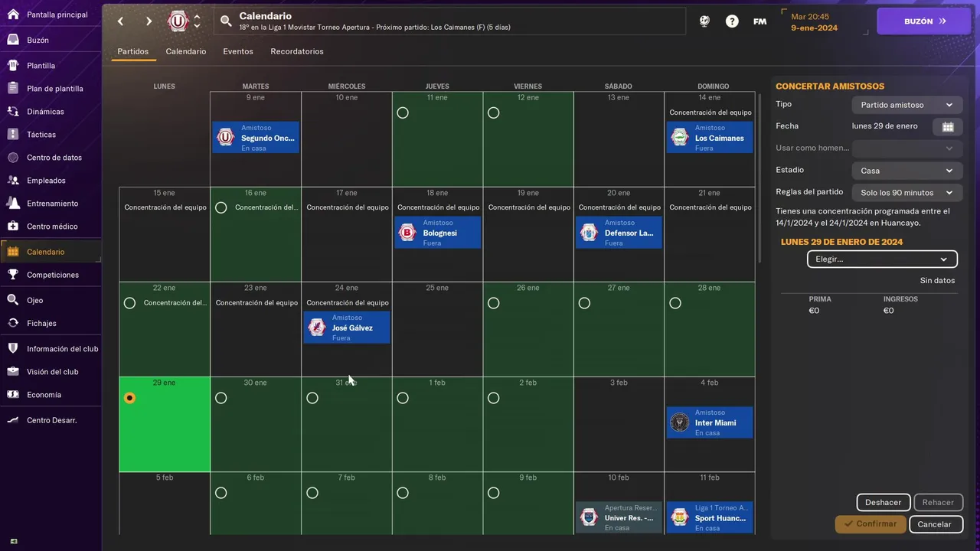Switch to the Partidos tab
980x551 pixels.
[133, 51]
